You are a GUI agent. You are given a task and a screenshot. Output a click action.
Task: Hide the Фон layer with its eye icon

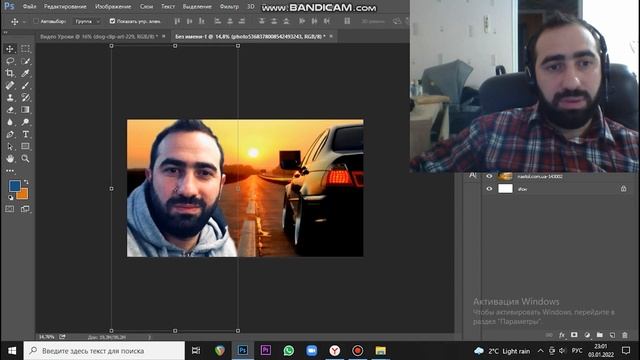(x=489, y=189)
